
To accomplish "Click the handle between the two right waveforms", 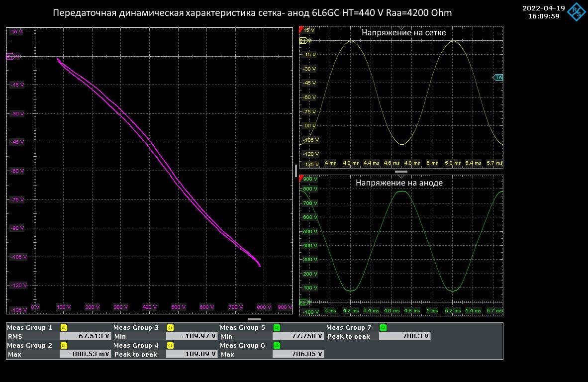I will click(401, 172).
